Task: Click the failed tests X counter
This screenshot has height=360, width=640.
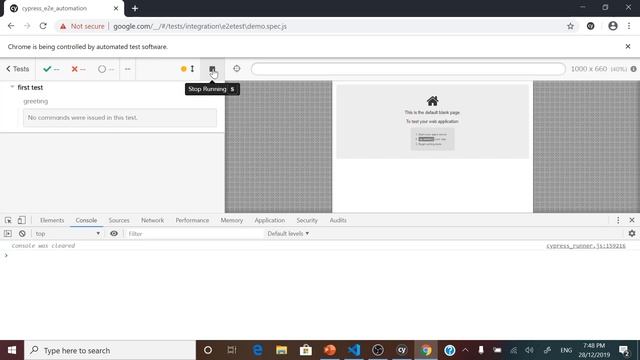Action: (78, 69)
